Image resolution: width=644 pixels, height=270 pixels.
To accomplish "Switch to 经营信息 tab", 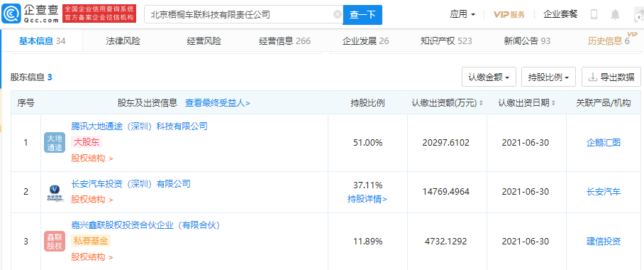I will [x=284, y=40].
